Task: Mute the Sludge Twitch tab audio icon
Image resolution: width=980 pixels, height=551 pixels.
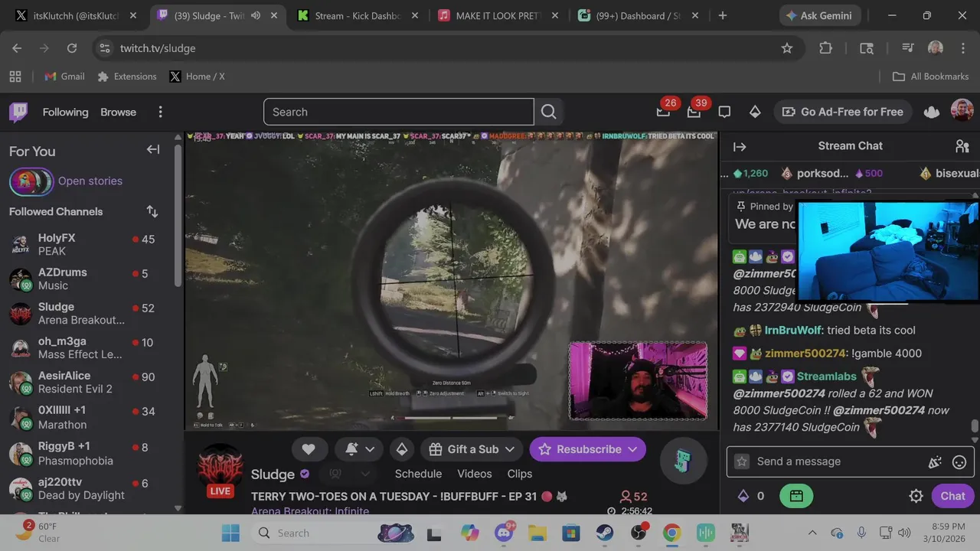Action: [256, 15]
